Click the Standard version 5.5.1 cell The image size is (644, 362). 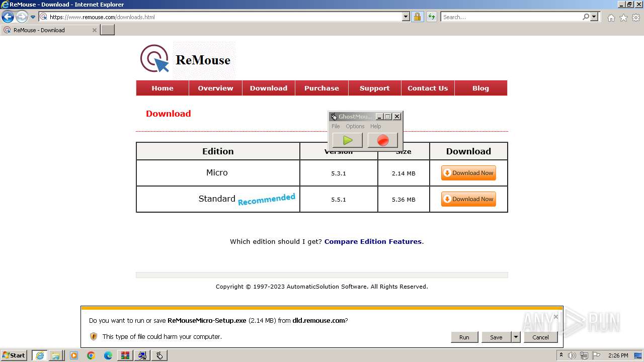339,199
